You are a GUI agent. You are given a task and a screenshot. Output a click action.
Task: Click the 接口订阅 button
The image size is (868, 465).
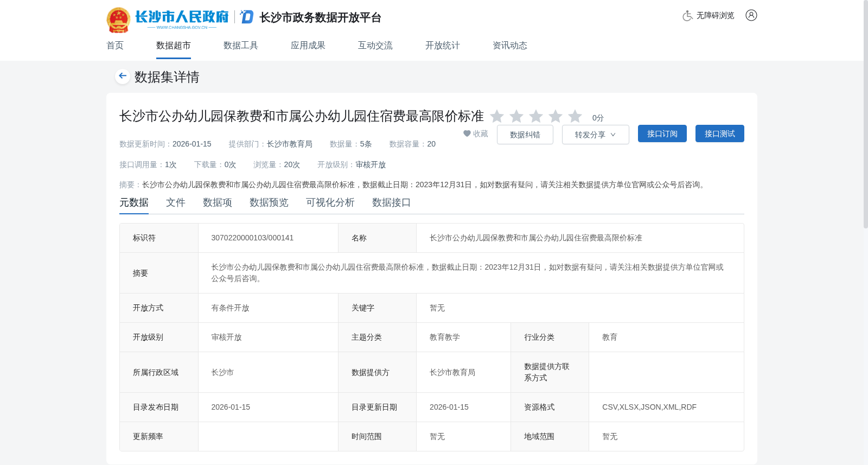point(662,133)
